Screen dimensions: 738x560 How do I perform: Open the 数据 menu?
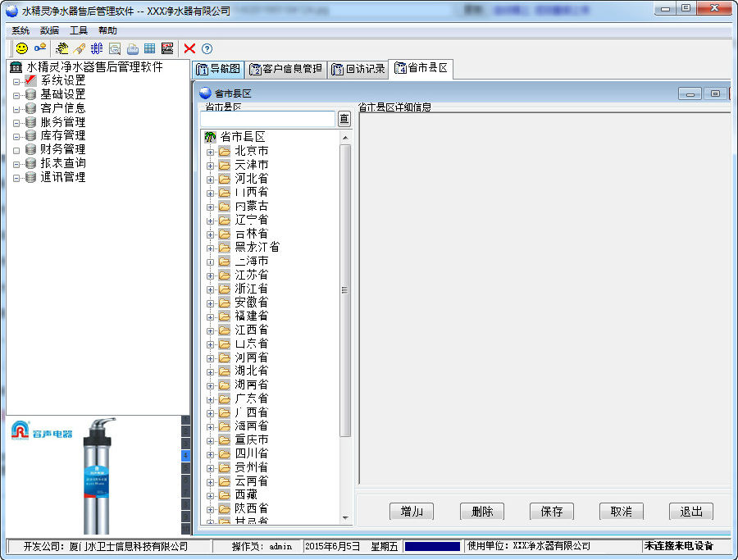(49, 30)
